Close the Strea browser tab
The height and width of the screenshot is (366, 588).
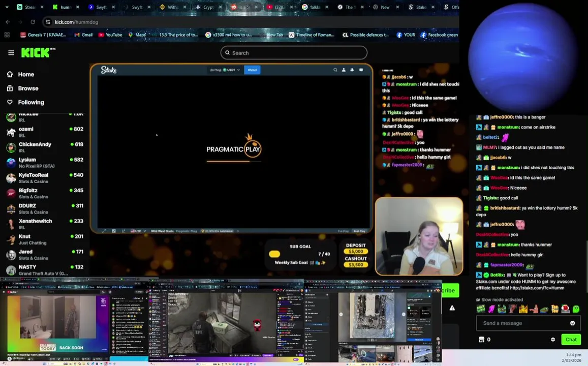coord(42,7)
